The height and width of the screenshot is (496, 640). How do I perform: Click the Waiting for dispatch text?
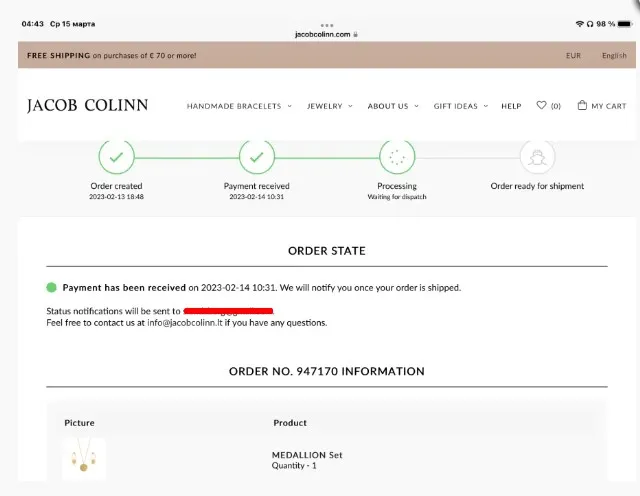(397, 197)
